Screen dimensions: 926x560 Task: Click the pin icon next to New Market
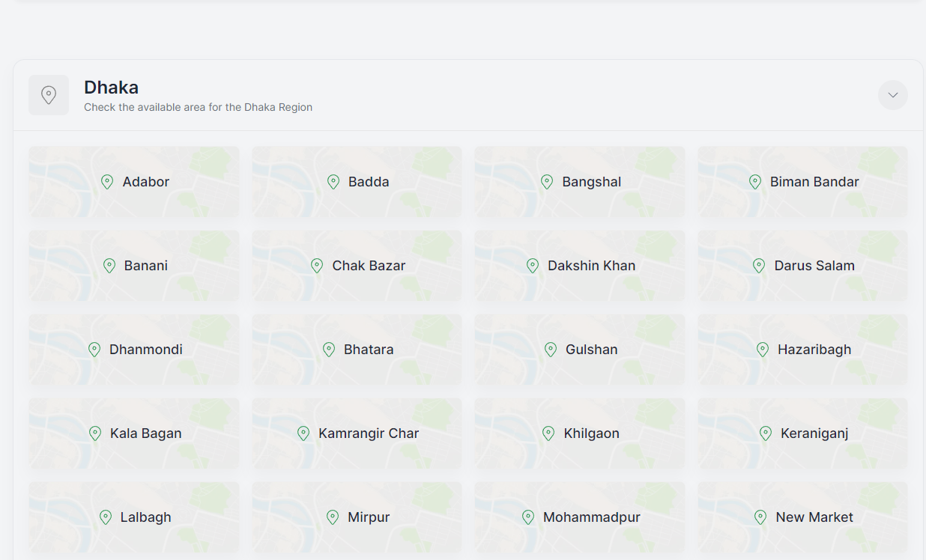pos(760,517)
